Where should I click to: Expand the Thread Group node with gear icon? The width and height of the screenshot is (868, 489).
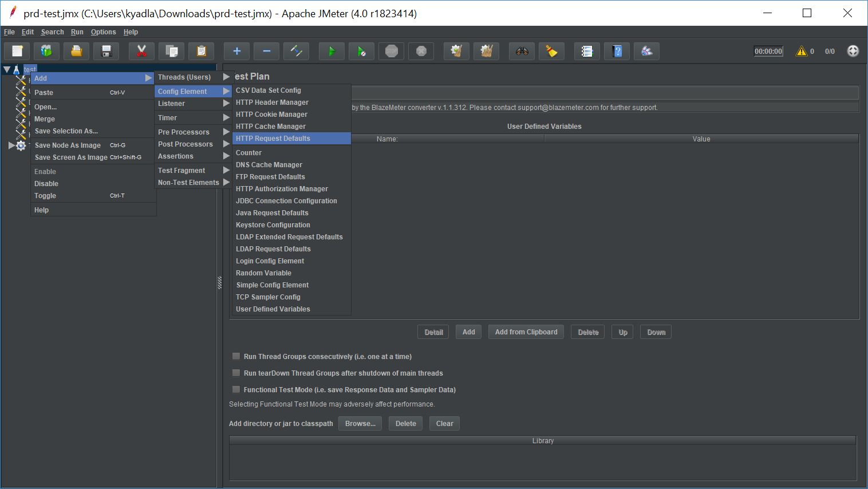tap(10, 145)
